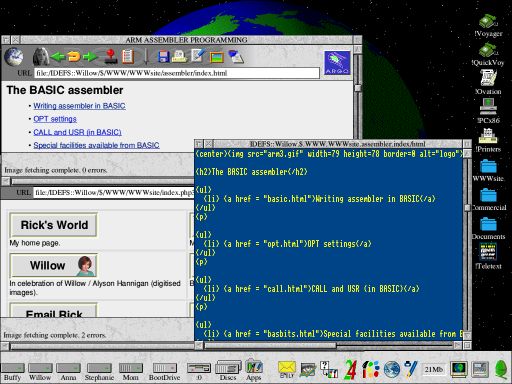Image resolution: width=512 pixels, height=384 pixels.
Task: Open the Stephanie drive on the icon bar
Action: click(99, 371)
